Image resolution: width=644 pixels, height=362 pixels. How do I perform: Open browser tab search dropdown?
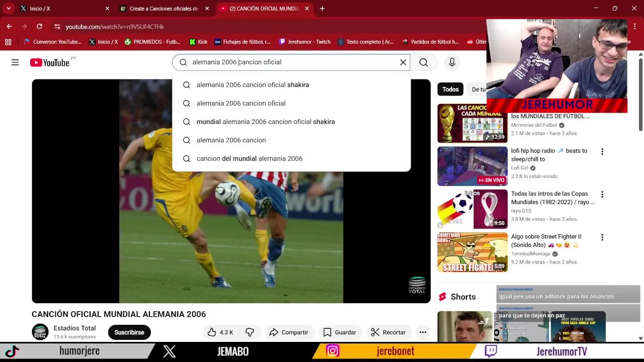pyautogui.click(x=9, y=9)
